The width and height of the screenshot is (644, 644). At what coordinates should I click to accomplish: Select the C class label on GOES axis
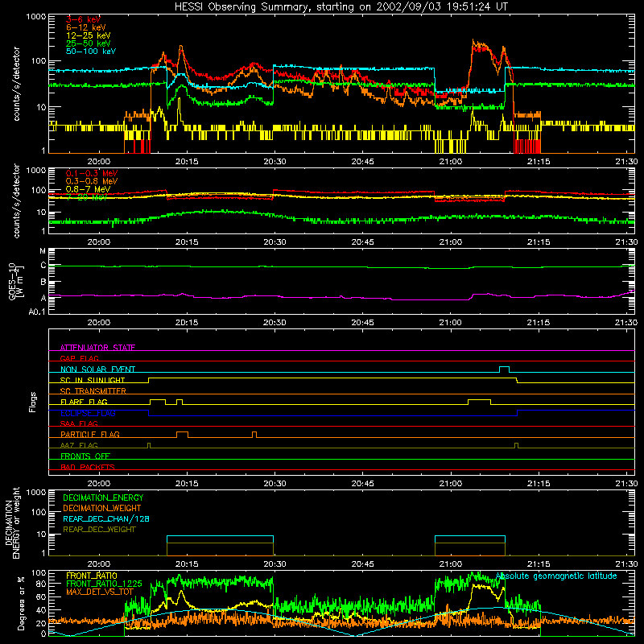[43, 266]
